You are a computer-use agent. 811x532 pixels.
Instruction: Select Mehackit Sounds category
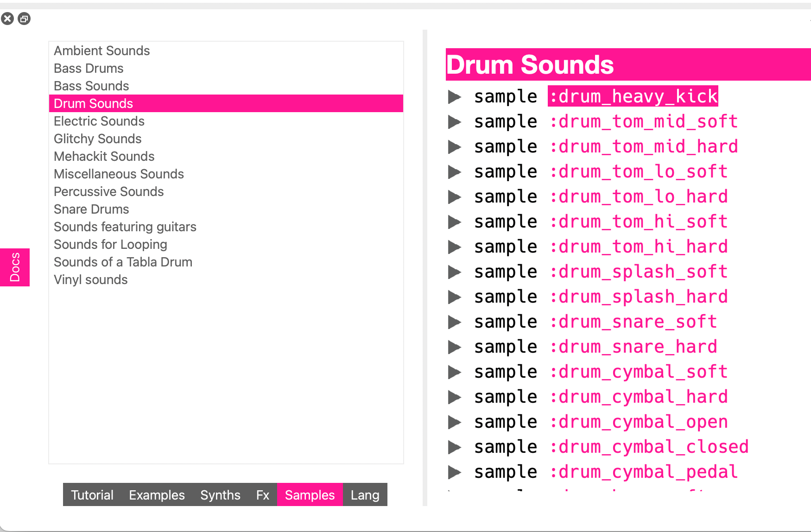coord(226,156)
